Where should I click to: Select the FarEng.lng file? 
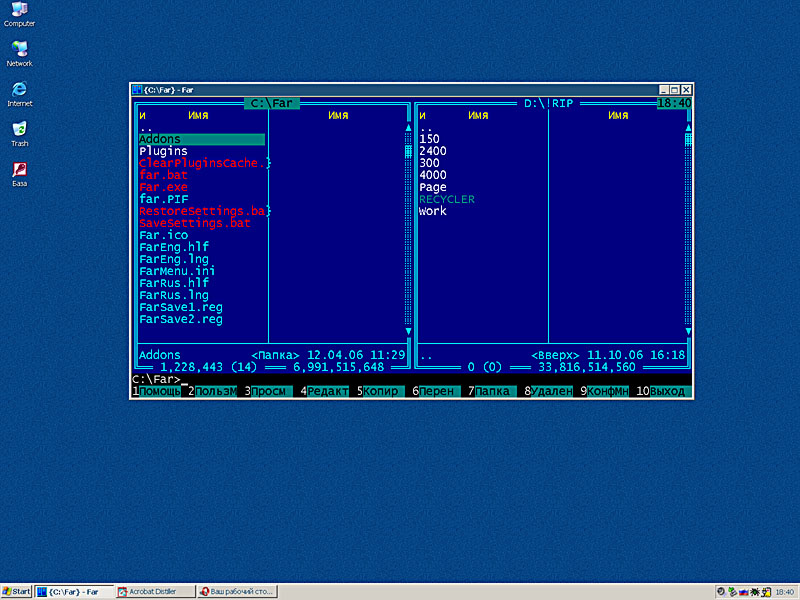point(174,259)
